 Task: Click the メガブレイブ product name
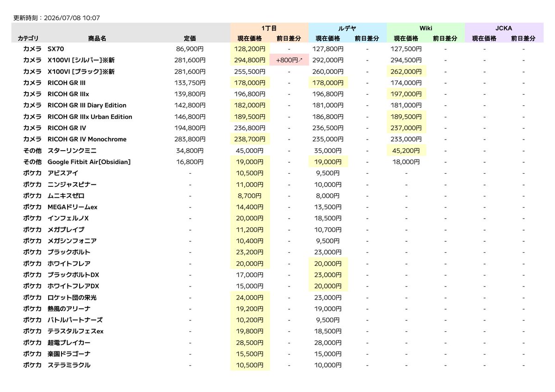[x=66, y=230]
